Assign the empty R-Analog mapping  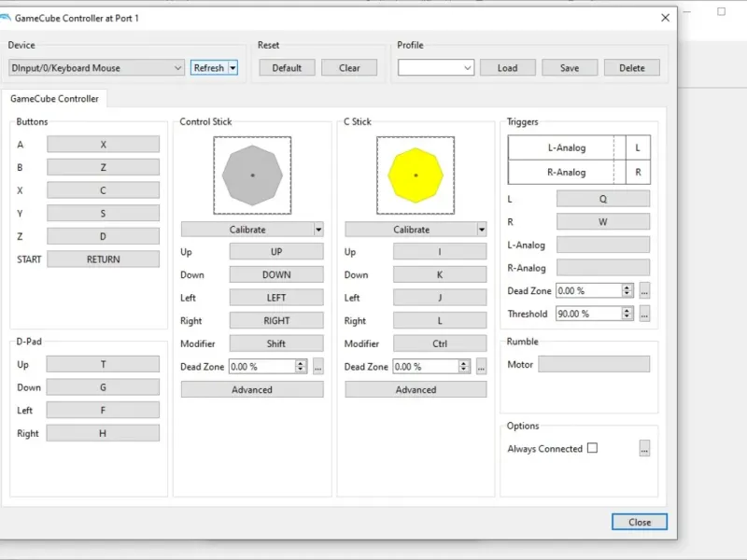(602, 268)
